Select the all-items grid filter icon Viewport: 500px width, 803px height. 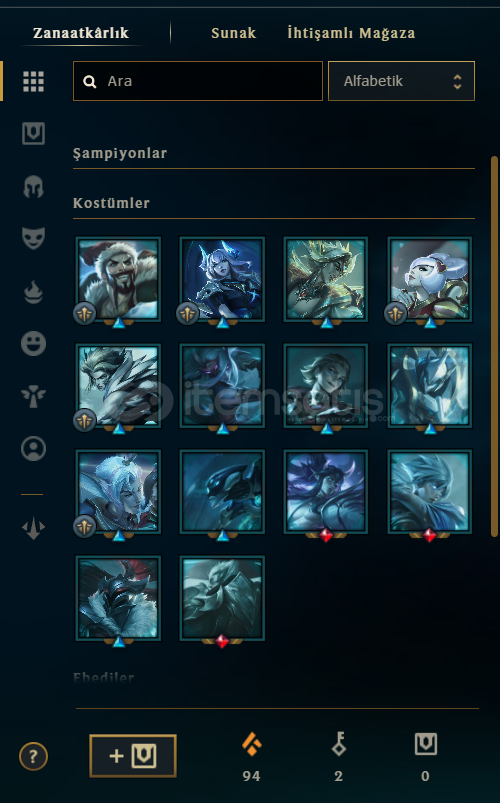tap(33, 81)
